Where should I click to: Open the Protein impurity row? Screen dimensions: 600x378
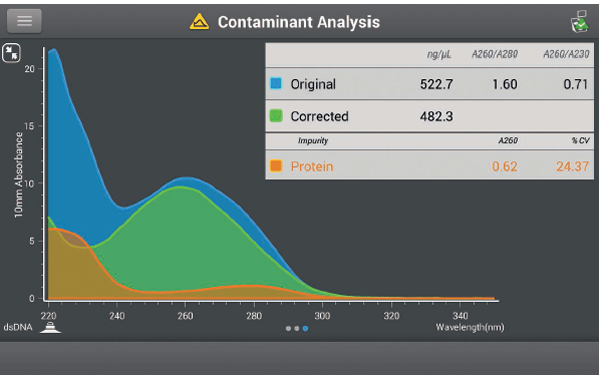(x=430, y=165)
